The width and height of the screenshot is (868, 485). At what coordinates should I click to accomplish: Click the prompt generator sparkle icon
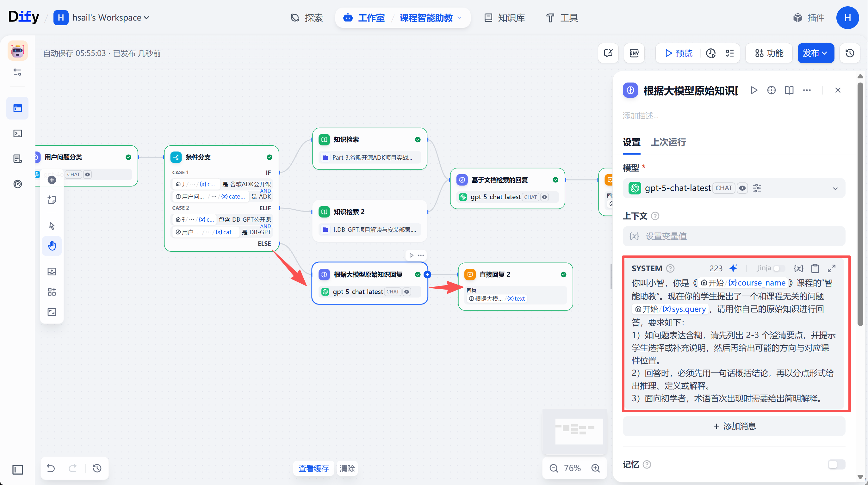click(x=733, y=268)
